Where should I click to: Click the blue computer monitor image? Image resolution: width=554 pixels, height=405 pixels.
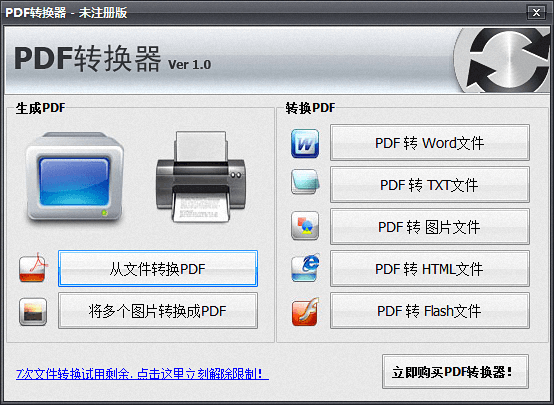75,177
